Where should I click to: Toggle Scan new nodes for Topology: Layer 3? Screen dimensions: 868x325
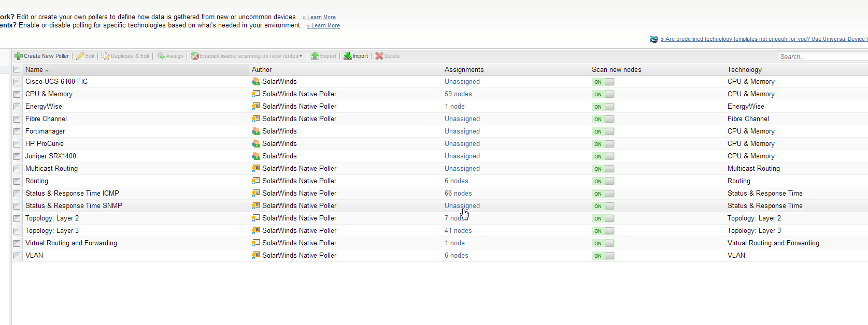click(x=603, y=231)
